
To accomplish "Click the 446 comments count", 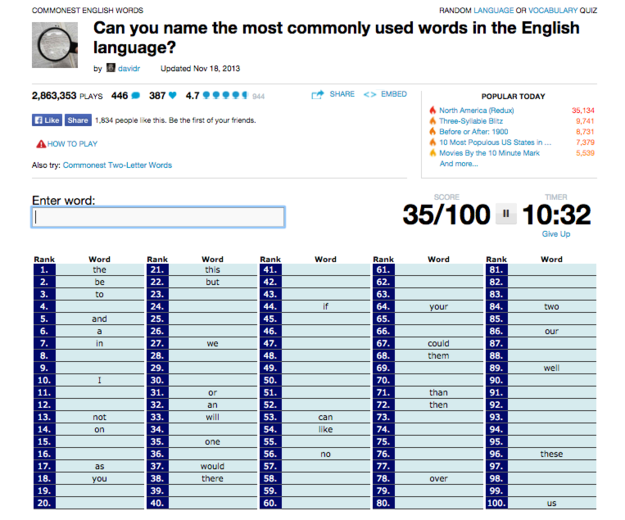I will click(x=120, y=96).
